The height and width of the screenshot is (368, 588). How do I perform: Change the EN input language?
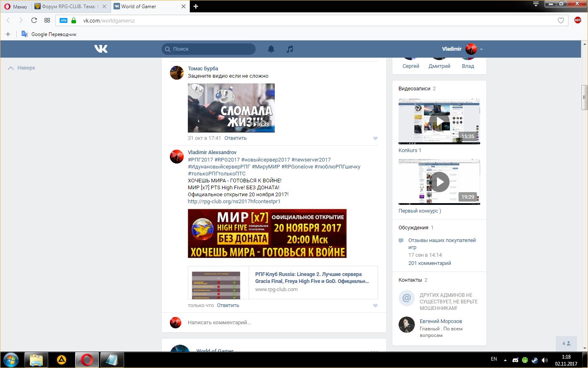point(494,359)
